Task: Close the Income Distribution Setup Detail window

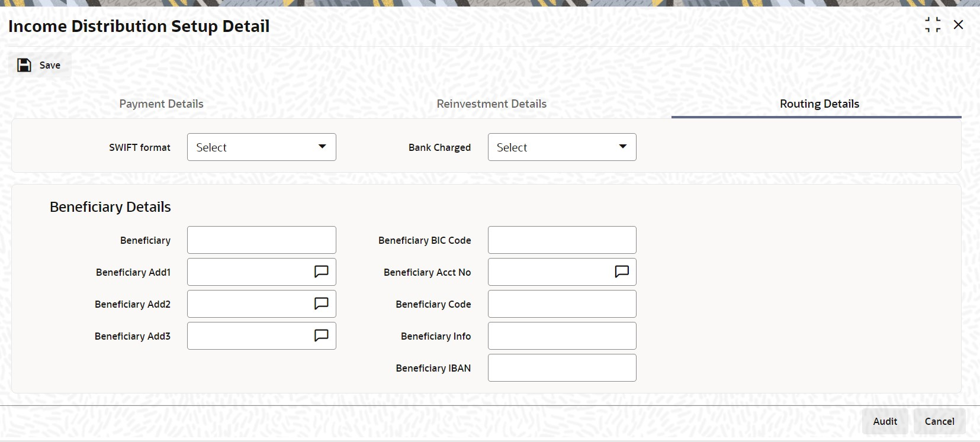Action: [959, 25]
